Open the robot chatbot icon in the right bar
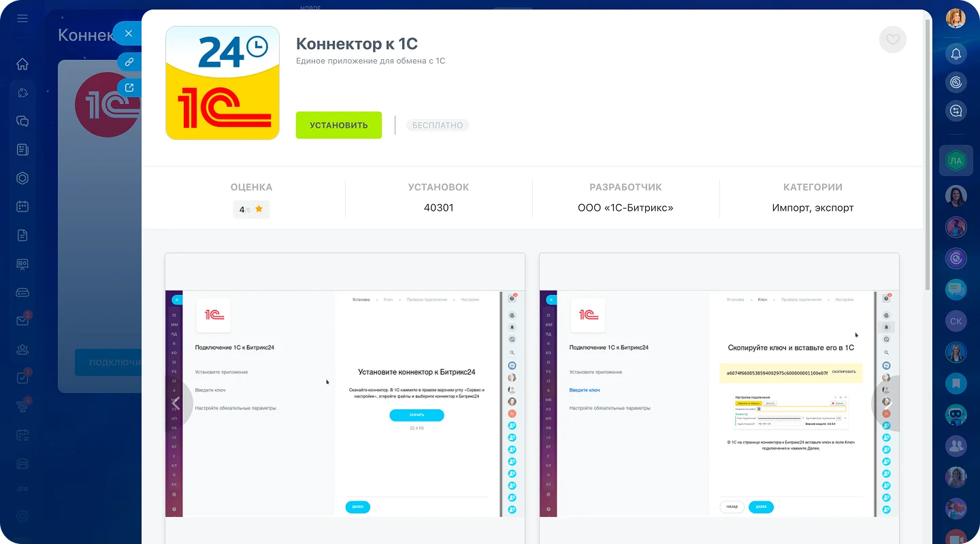This screenshot has width=980, height=544. coord(956,415)
